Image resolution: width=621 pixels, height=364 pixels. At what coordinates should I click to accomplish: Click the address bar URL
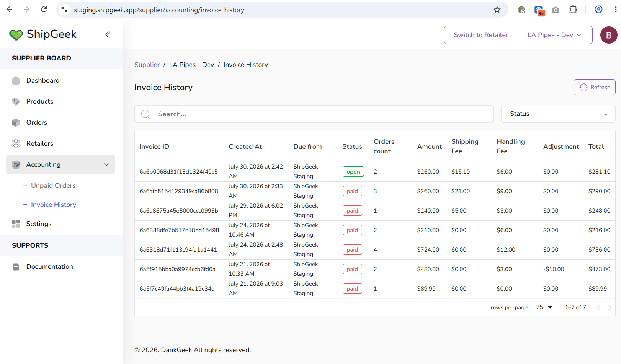coord(159,10)
